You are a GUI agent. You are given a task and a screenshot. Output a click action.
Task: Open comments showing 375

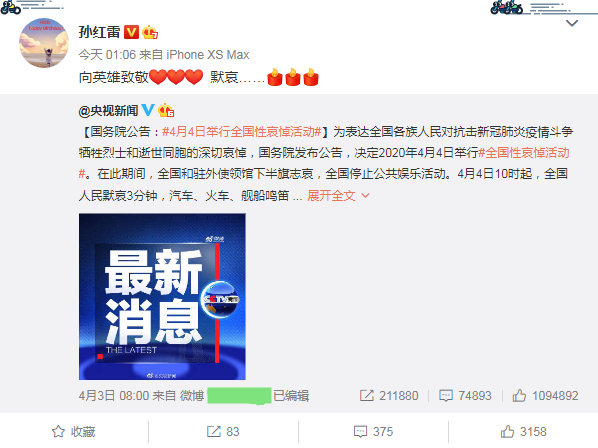click(373, 432)
